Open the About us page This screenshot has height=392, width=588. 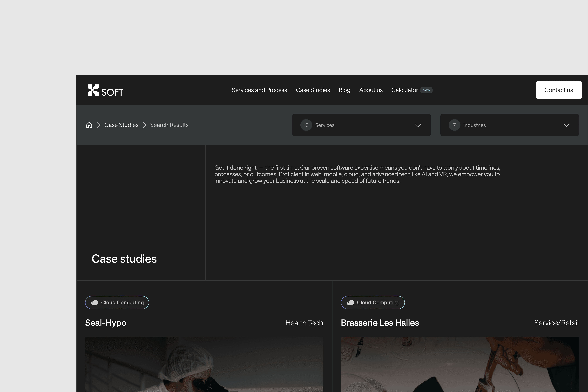point(371,90)
